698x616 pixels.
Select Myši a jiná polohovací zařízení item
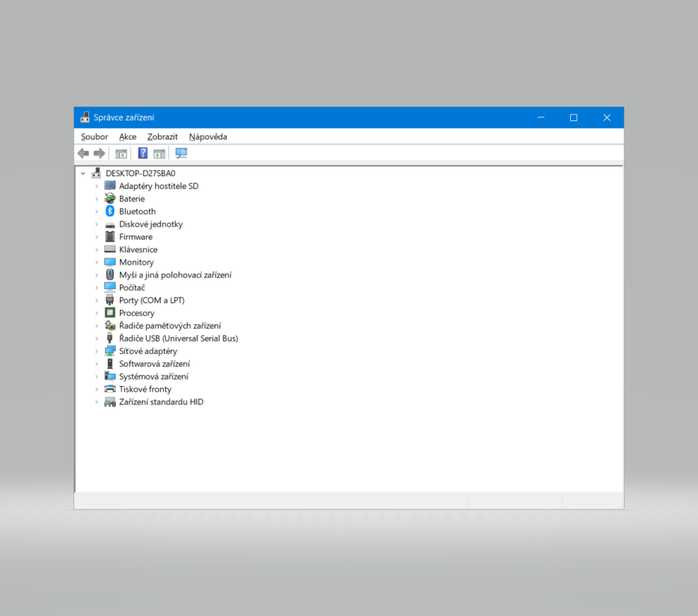[175, 275]
